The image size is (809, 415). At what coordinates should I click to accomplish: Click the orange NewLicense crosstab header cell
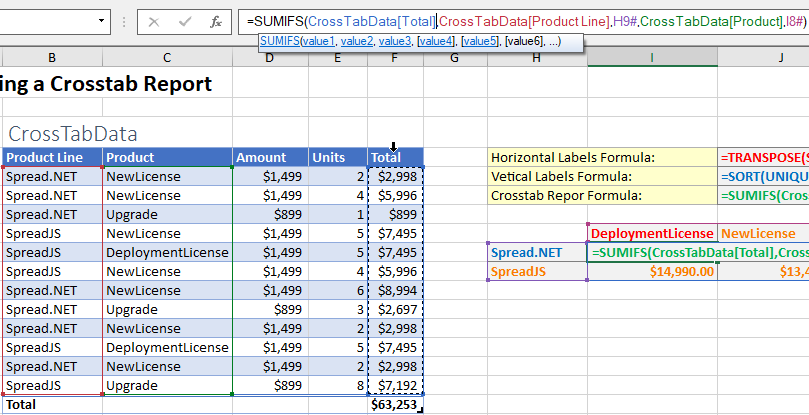point(763,233)
